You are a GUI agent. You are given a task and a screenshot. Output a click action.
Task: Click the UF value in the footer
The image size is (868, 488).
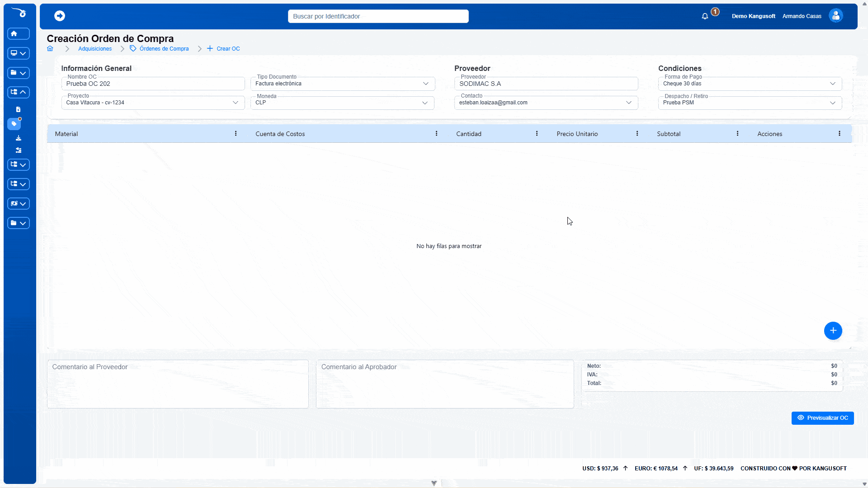point(714,469)
